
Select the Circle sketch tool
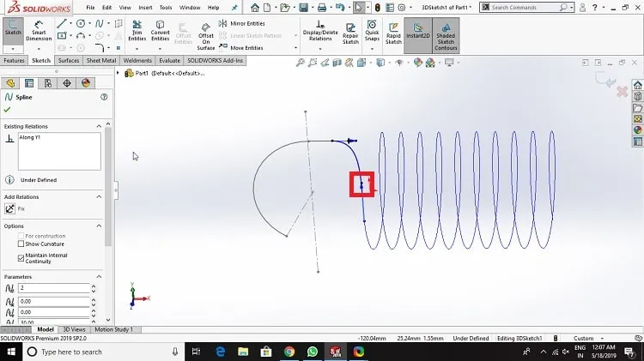pos(81,24)
